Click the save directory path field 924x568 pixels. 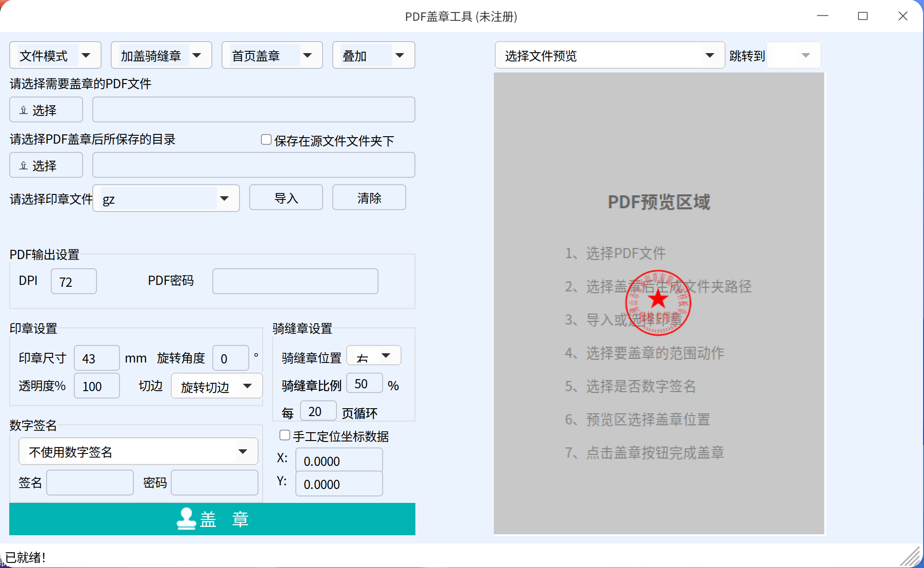254,165
